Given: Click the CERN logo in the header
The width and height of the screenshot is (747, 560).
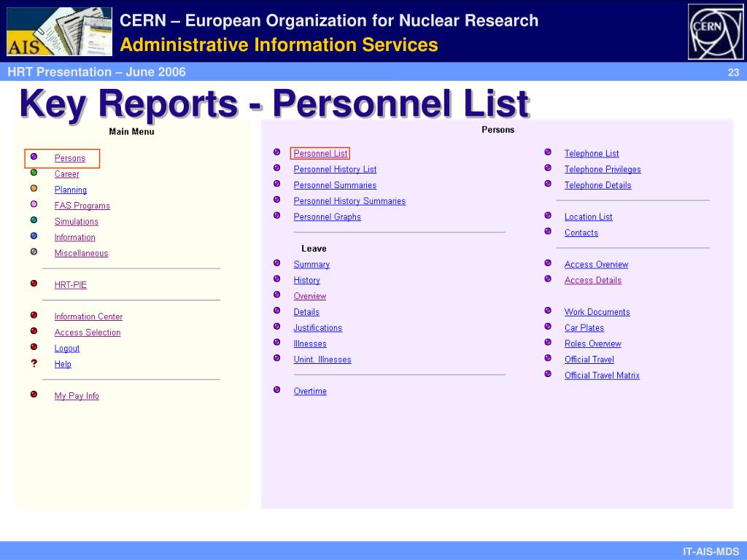Looking at the screenshot, I should [716, 31].
